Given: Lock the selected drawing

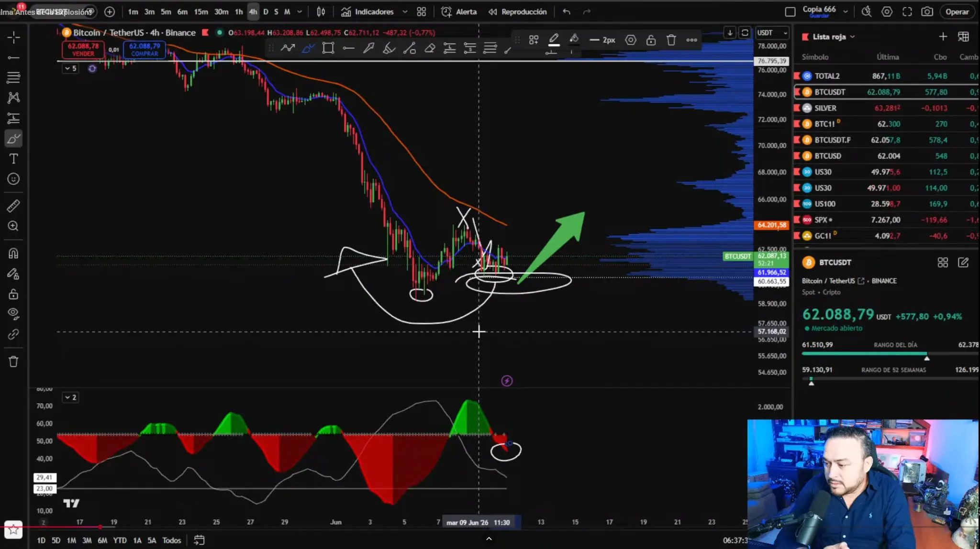Looking at the screenshot, I should 651,40.
